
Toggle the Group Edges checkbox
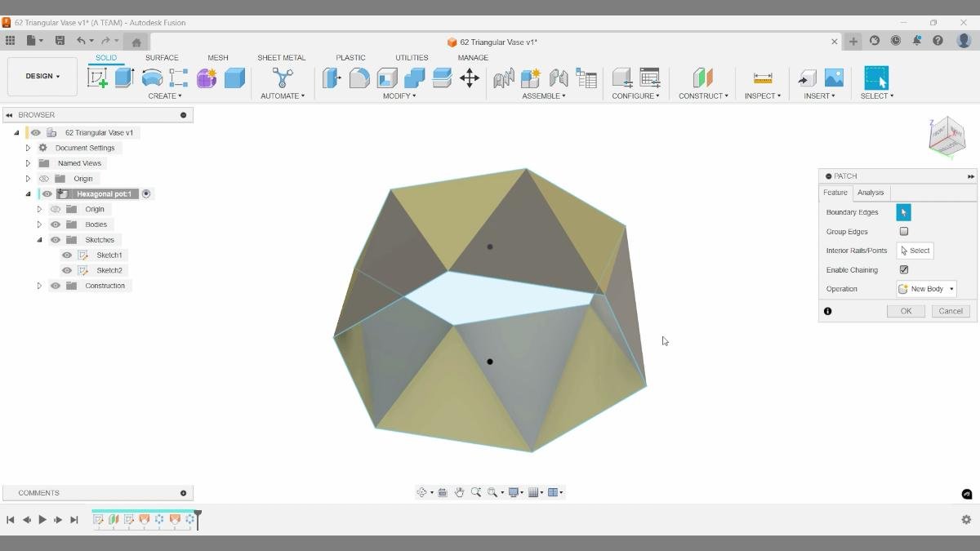(904, 231)
